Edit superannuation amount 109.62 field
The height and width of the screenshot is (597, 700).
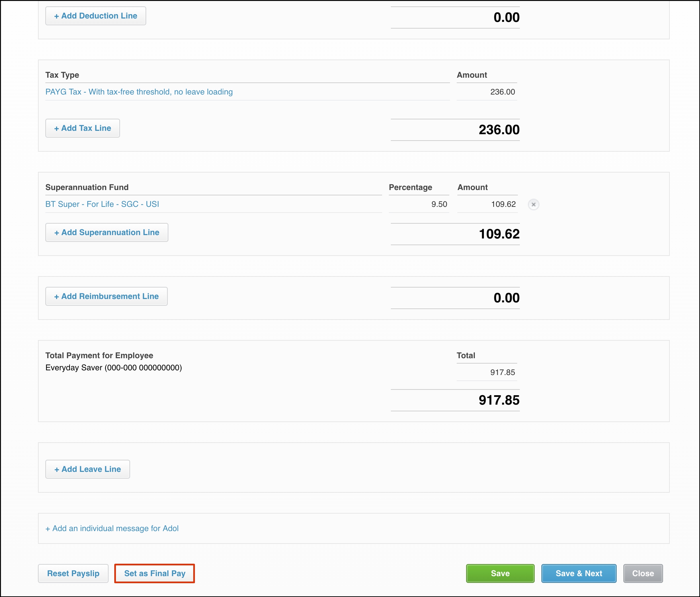(x=487, y=204)
